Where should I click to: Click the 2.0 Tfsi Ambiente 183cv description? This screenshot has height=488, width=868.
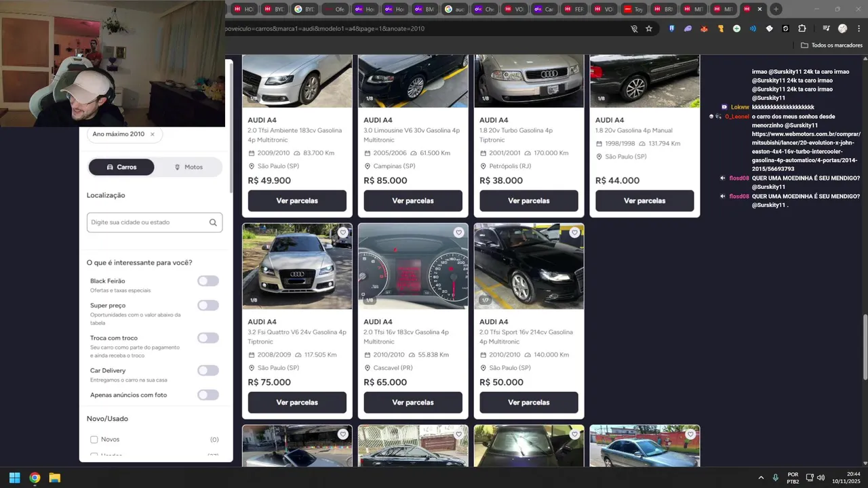[295, 135]
